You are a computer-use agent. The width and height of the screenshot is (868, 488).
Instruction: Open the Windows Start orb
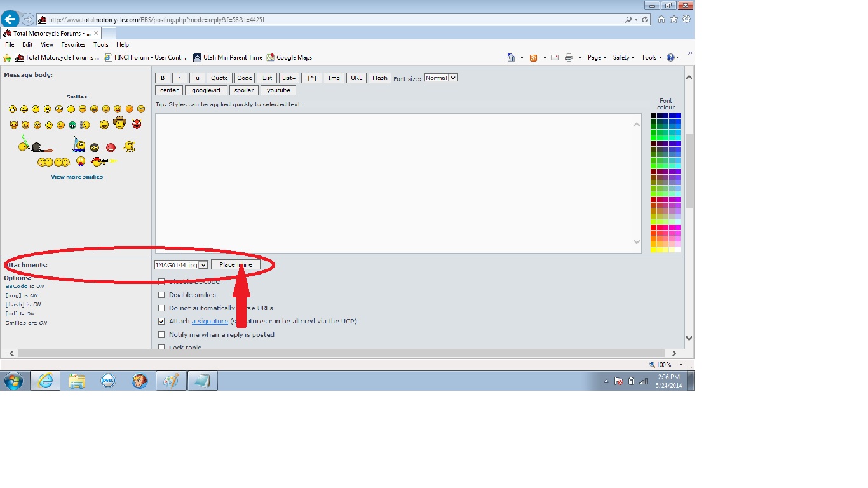(x=13, y=381)
